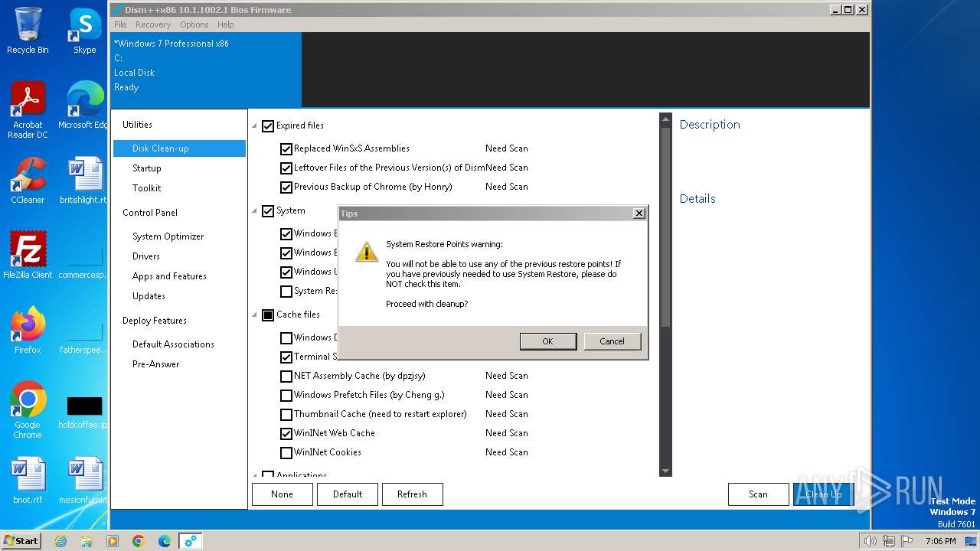Open the britishlight.rtf document icon

pyautogui.click(x=85, y=181)
